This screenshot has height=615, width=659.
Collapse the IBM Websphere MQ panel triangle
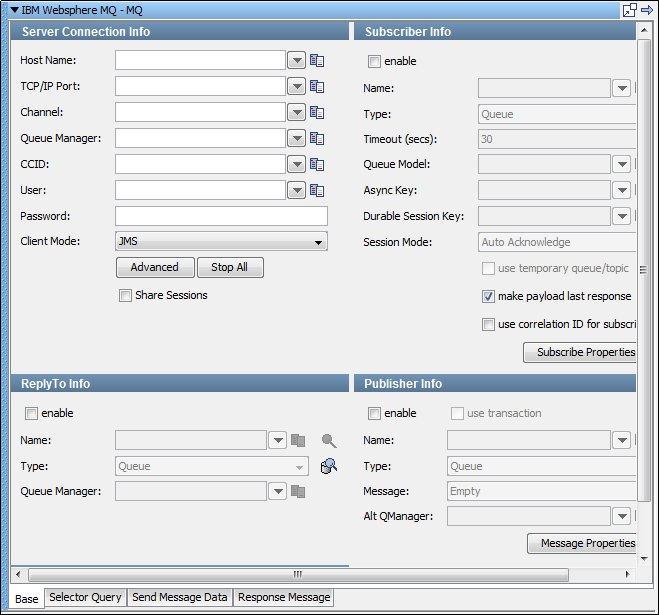click(x=14, y=10)
